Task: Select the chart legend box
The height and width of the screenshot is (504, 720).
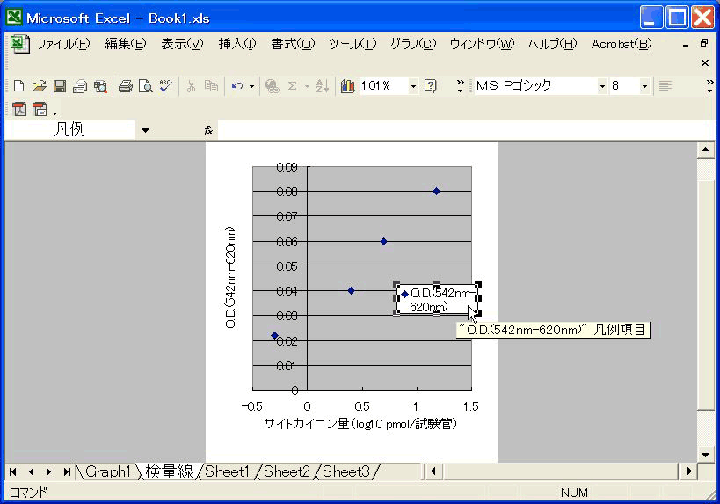Action: coord(437,299)
